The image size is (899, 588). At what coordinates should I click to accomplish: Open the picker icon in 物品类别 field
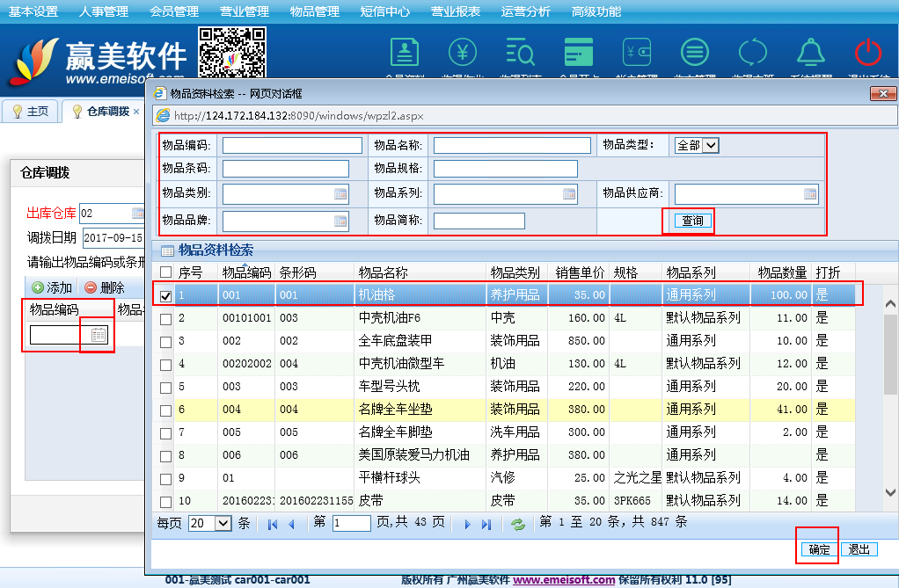(x=340, y=194)
